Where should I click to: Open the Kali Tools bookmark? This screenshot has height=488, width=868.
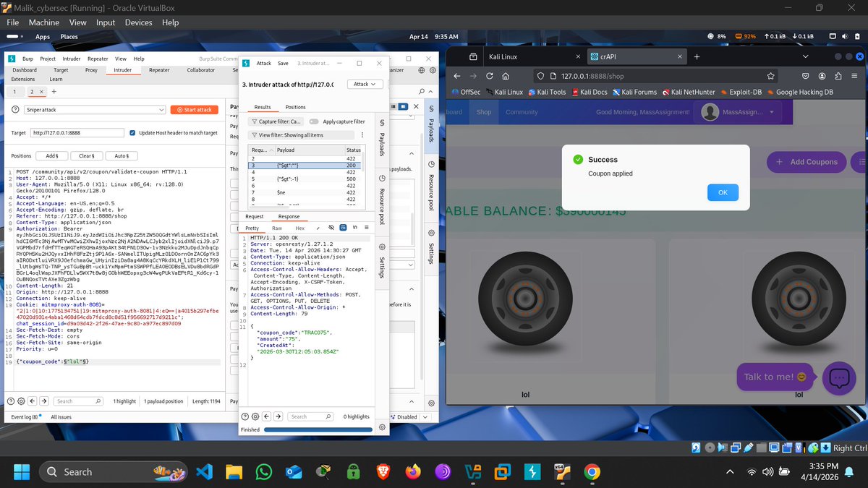pyautogui.click(x=546, y=92)
